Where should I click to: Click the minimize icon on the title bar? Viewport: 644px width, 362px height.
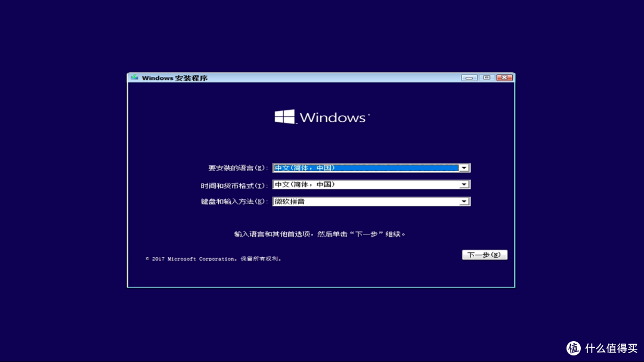[469, 78]
